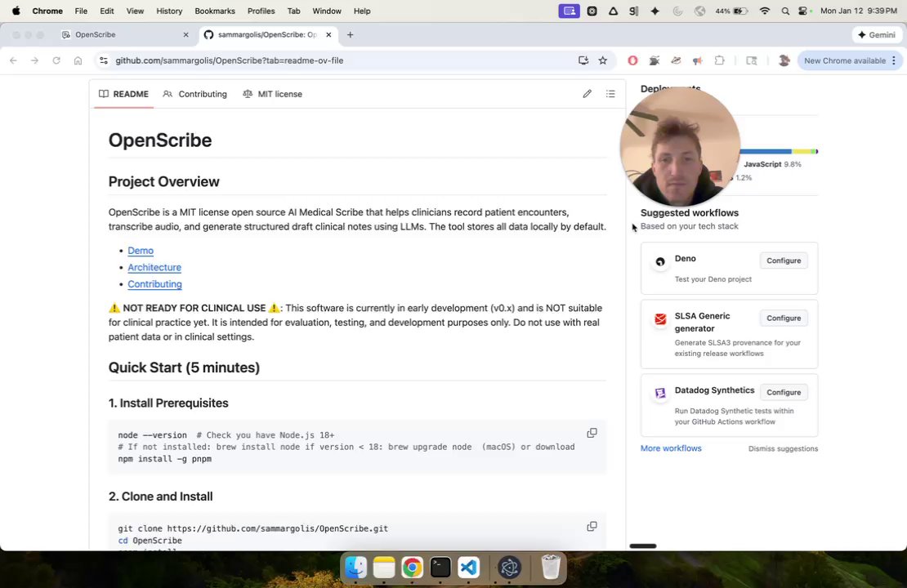907x588 pixels.
Task: Open Terminal from the Dock
Action: [440, 568]
